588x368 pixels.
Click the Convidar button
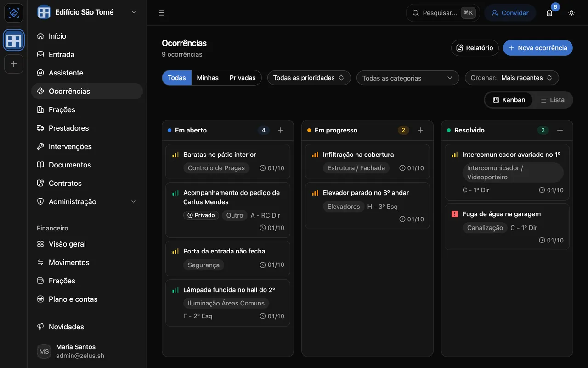click(510, 13)
